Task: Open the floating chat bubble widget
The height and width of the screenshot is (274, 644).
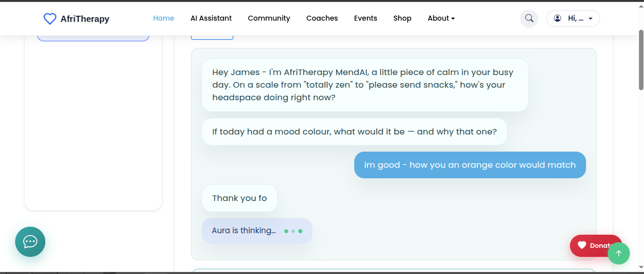Action: 30,242
